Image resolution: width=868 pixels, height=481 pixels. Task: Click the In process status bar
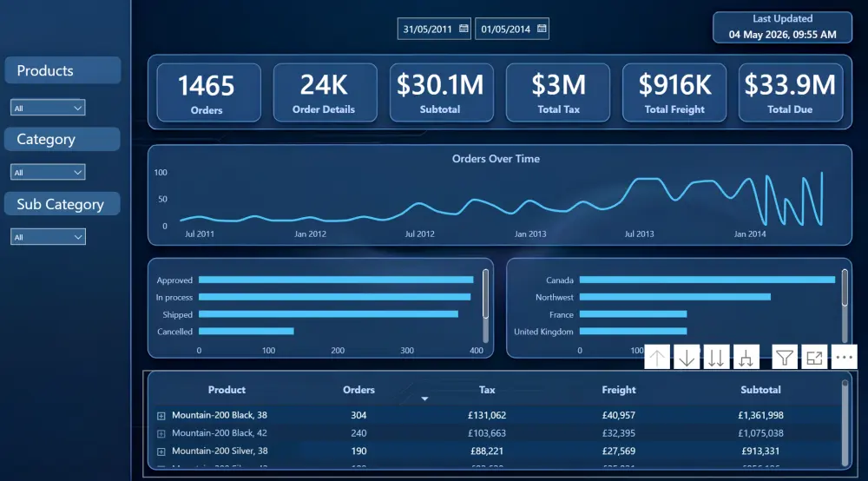click(334, 297)
